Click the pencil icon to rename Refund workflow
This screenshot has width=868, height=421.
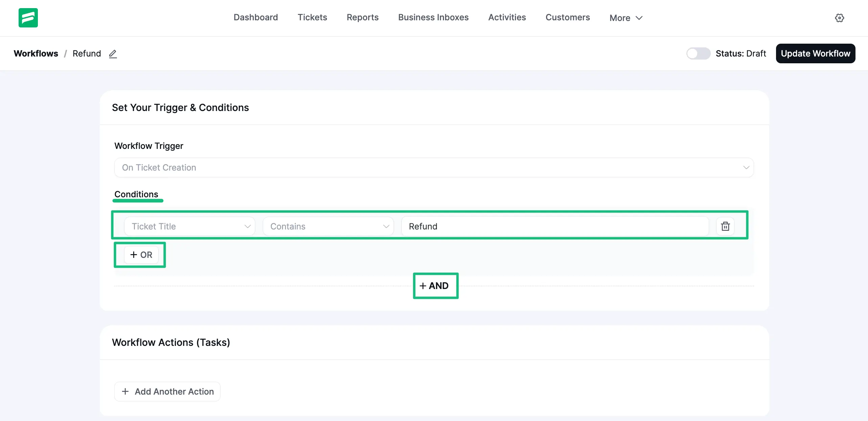(113, 53)
